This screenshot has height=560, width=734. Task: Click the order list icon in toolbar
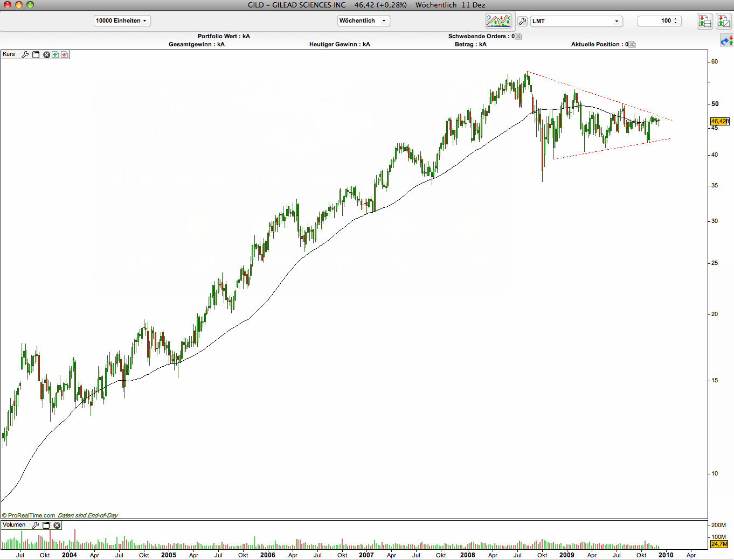coord(704,21)
